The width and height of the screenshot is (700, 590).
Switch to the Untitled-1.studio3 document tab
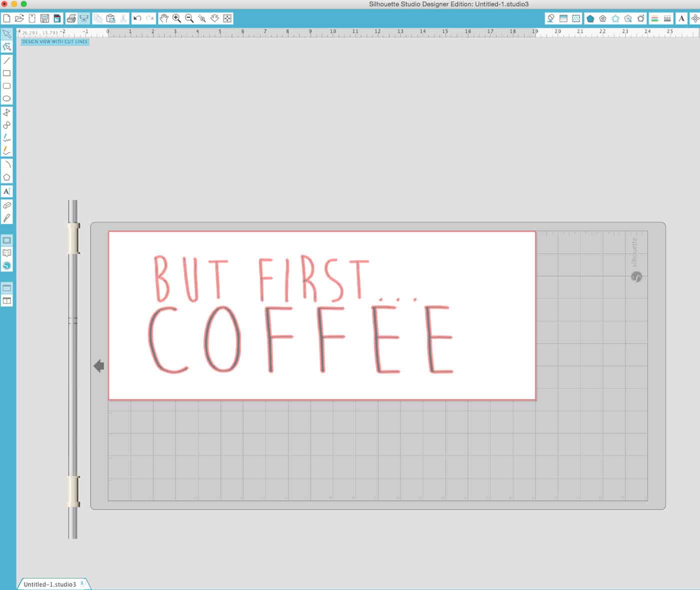(49, 584)
